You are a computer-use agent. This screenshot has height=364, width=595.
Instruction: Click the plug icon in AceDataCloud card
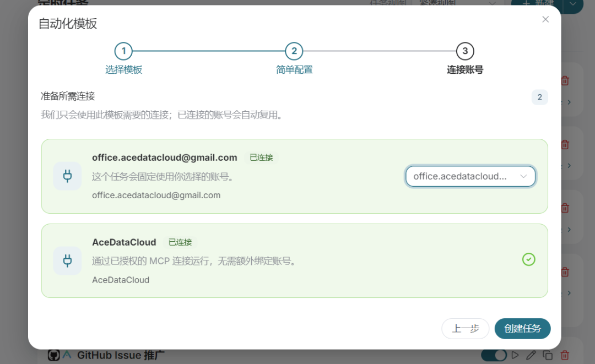pos(67,261)
